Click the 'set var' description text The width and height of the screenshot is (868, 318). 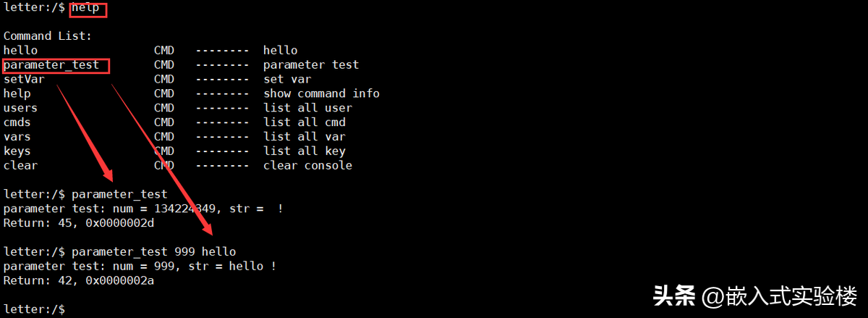pyautogui.click(x=287, y=79)
